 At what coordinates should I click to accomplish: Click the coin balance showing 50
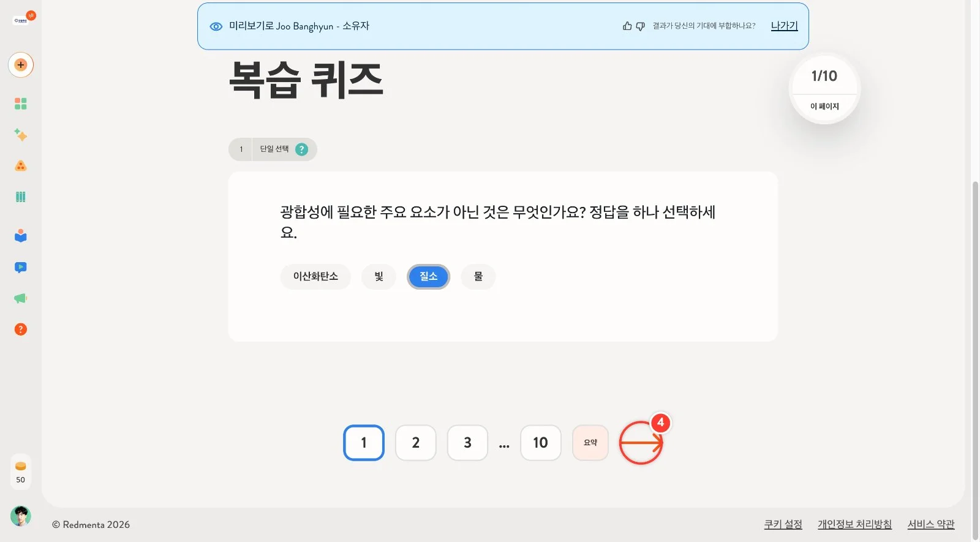click(x=21, y=472)
